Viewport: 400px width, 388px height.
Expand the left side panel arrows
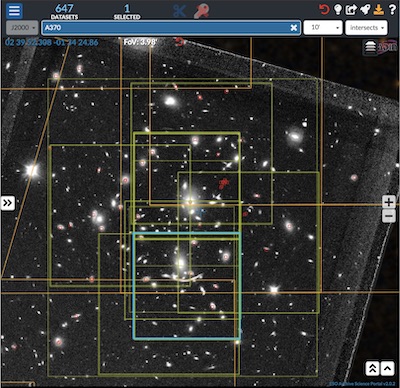[8, 203]
